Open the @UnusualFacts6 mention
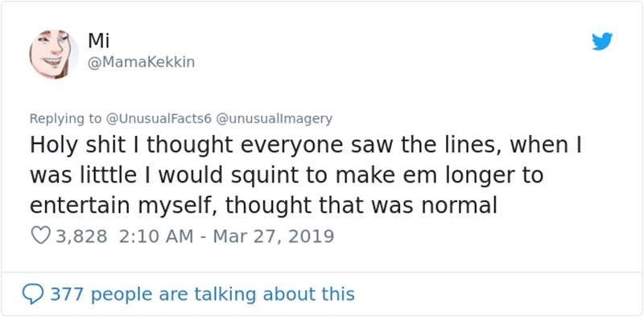The image size is (644, 317). 158,118
